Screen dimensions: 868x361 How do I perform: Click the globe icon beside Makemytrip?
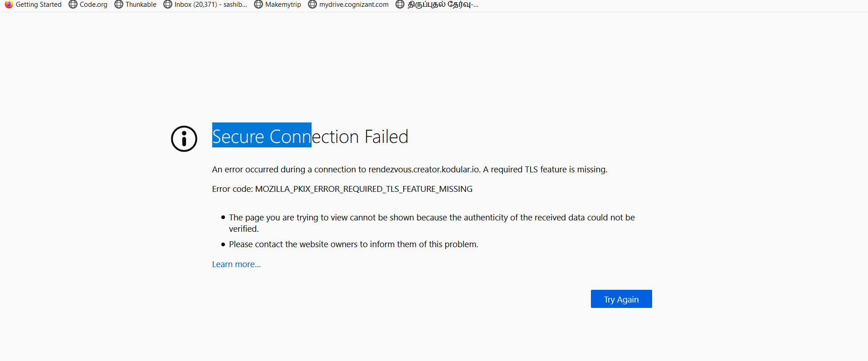click(x=258, y=5)
